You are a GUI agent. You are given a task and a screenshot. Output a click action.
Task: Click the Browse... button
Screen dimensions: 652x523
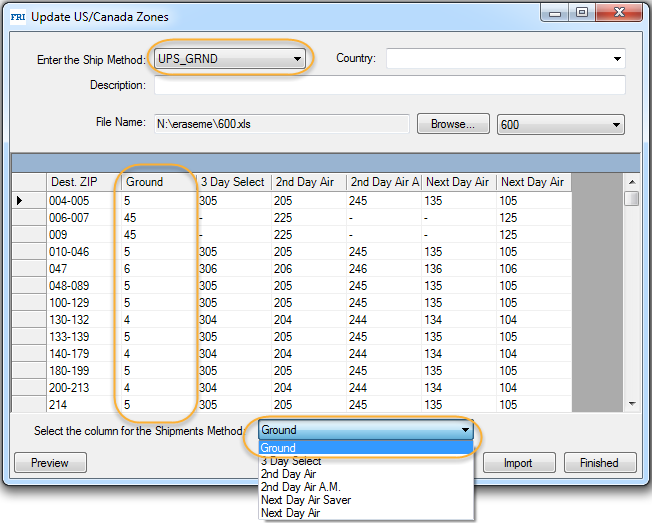pos(453,124)
